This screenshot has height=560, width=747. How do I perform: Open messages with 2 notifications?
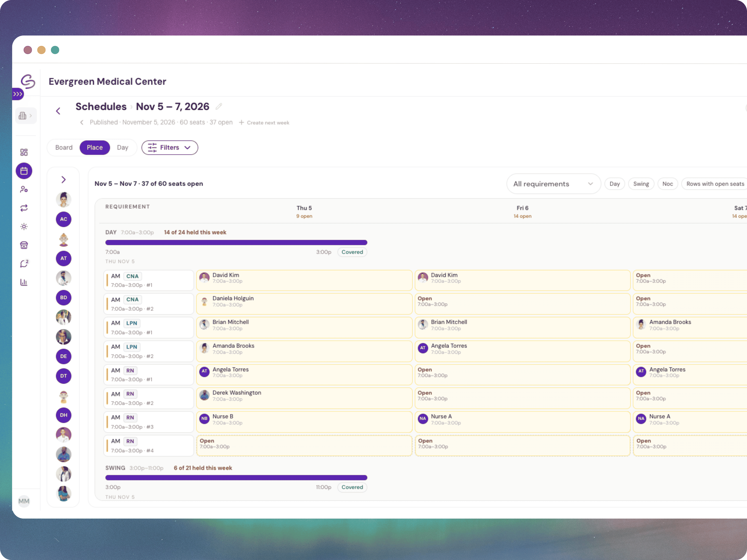pyautogui.click(x=24, y=264)
